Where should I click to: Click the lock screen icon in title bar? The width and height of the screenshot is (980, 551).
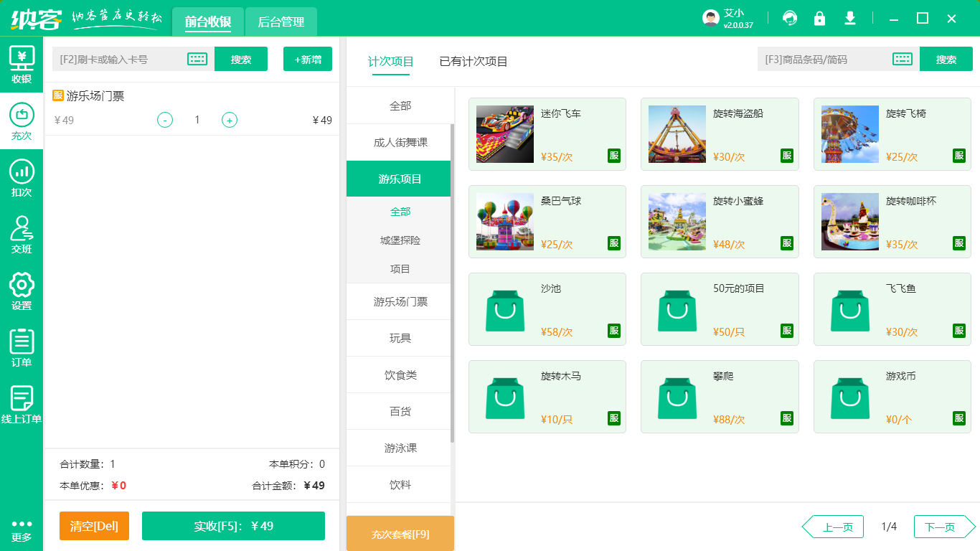pyautogui.click(x=820, y=17)
